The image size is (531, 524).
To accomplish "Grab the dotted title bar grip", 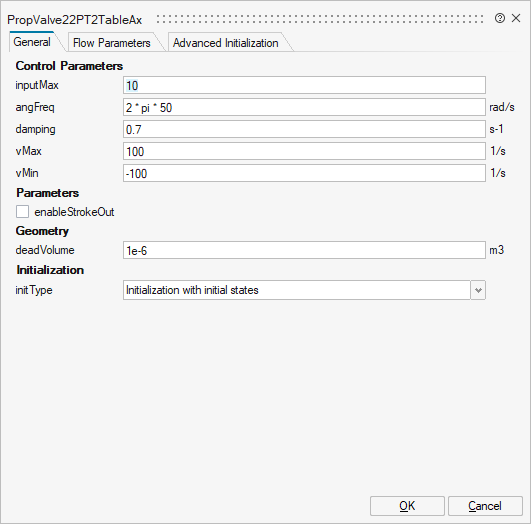I will click(x=320, y=19).
